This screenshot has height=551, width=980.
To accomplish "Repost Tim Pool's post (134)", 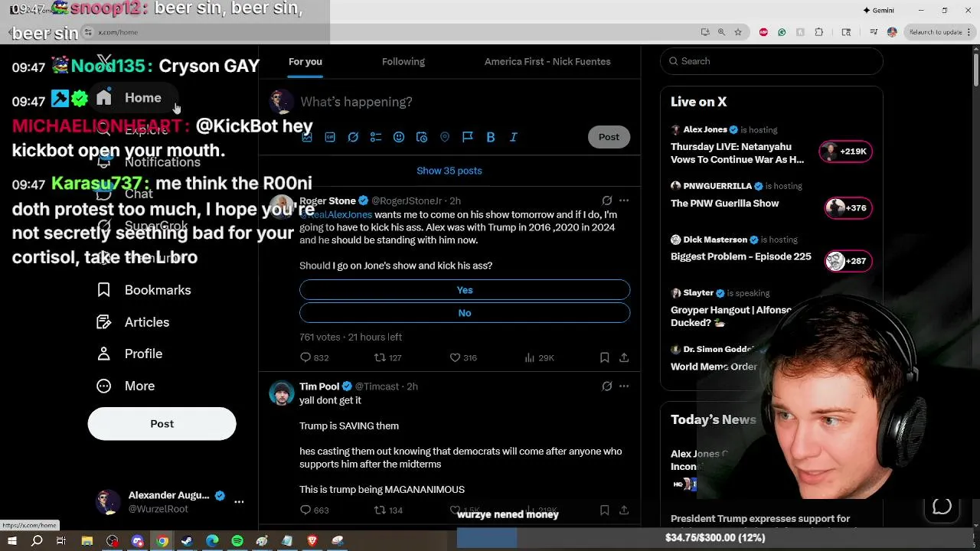I will click(x=387, y=510).
